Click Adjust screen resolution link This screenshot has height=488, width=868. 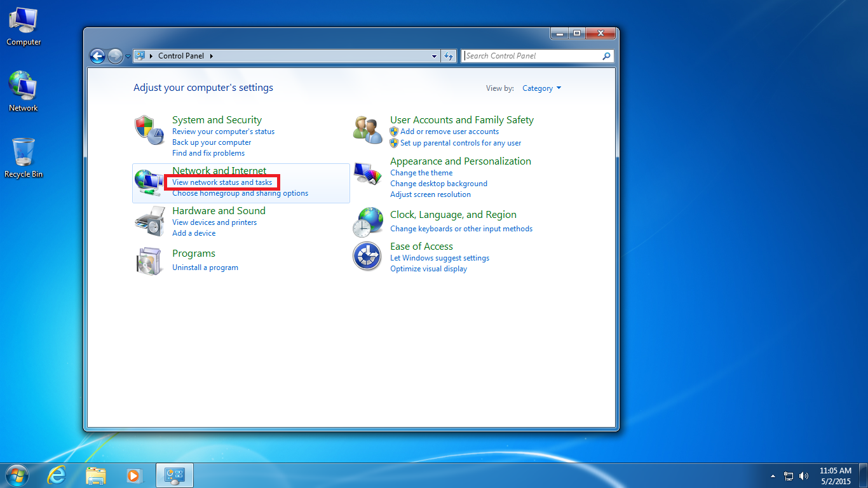(430, 194)
